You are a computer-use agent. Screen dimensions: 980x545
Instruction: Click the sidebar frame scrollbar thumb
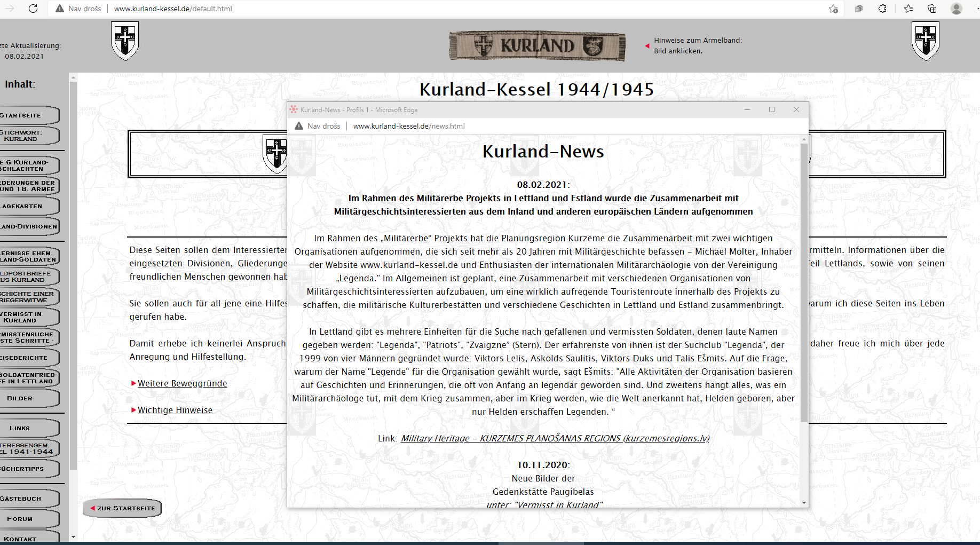click(73, 276)
